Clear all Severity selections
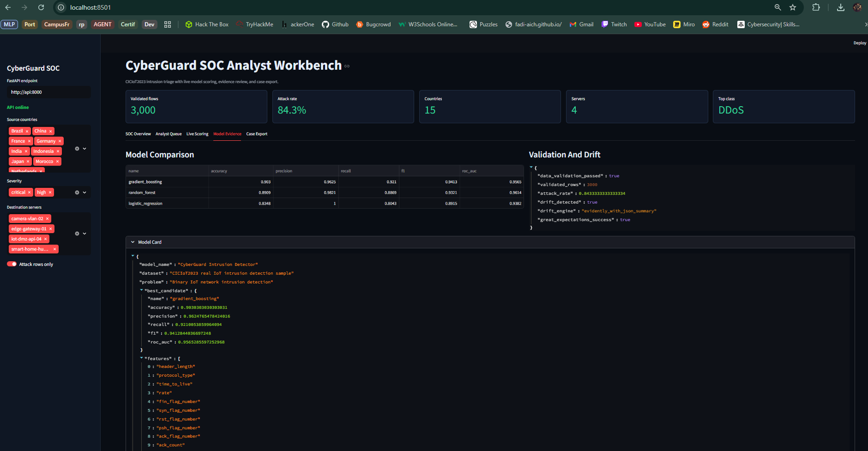Image resolution: width=868 pixels, height=451 pixels. (x=77, y=192)
